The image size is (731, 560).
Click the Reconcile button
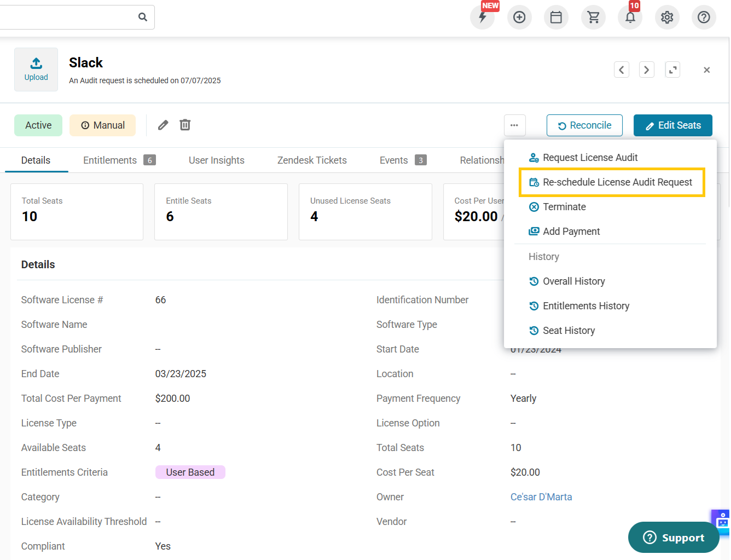pos(584,125)
